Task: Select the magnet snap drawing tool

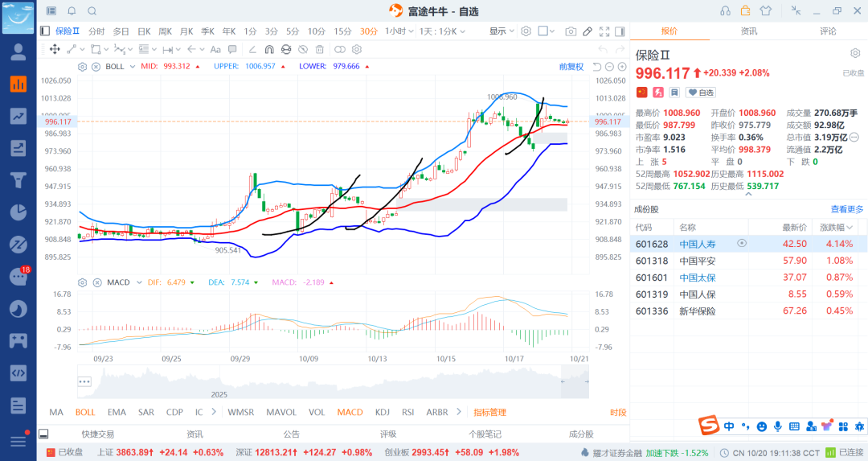Action: (269, 49)
